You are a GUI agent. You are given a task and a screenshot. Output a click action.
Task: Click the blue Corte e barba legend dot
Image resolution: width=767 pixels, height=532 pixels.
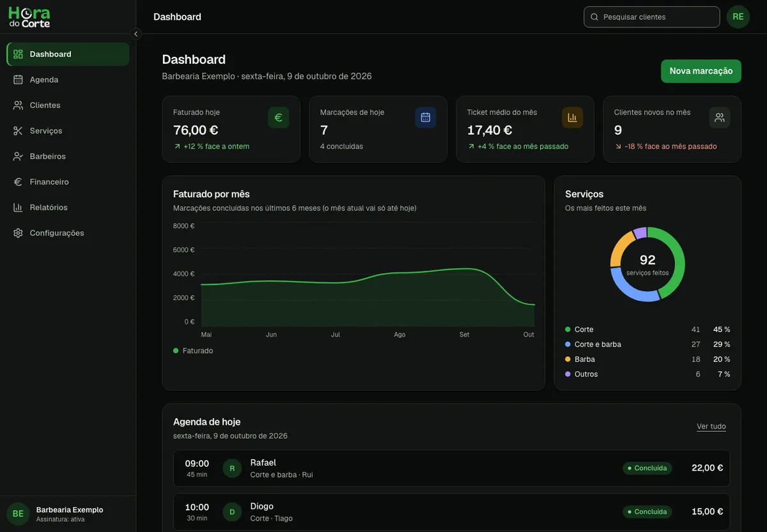tap(568, 344)
